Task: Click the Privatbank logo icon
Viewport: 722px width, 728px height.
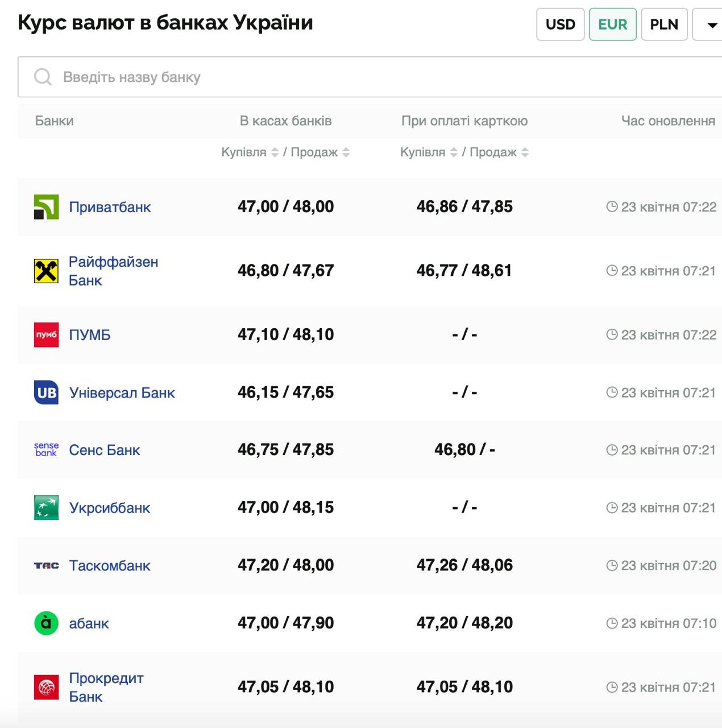Action: pyautogui.click(x=46, y=207)
